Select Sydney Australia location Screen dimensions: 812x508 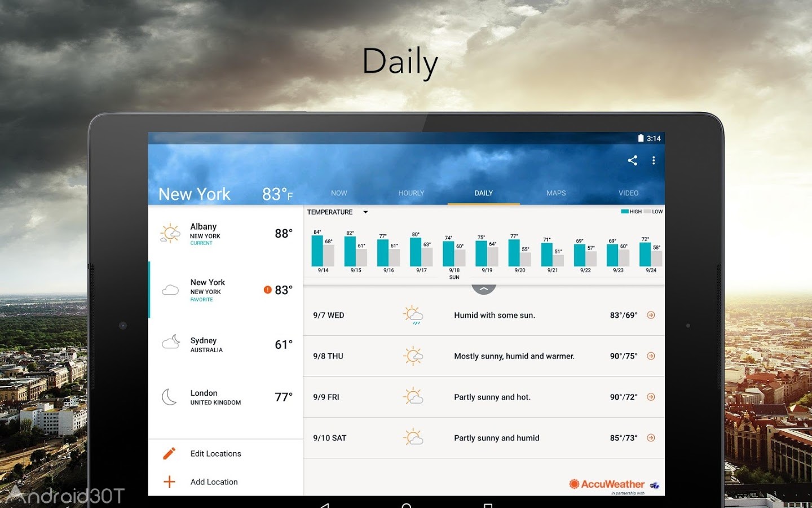[x=226, y=344]
